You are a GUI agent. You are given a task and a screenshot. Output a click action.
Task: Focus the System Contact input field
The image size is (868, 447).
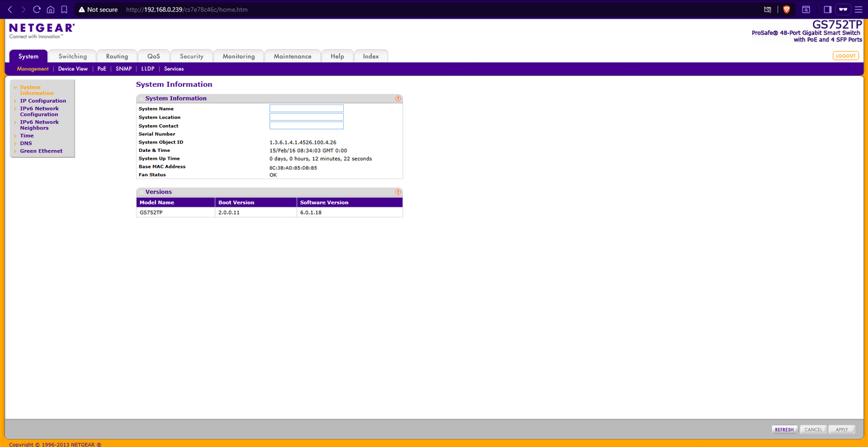306,126
